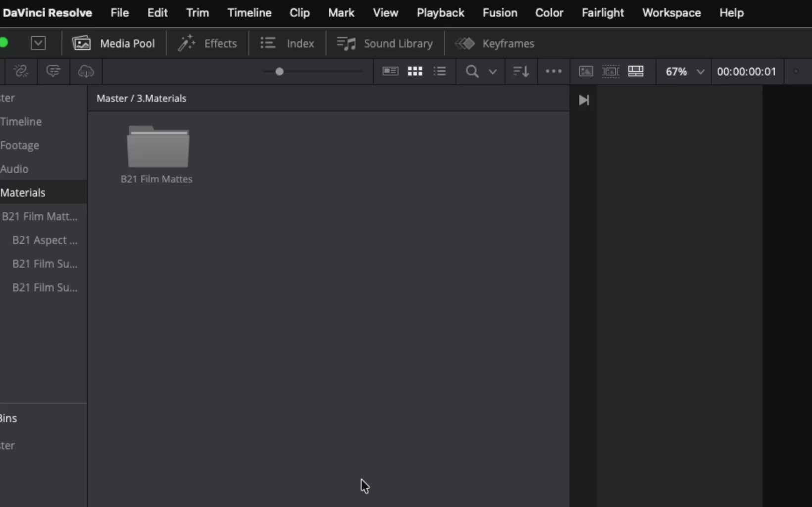Select the B21 Film Mattes folder thumbnail

click(157, 148)
